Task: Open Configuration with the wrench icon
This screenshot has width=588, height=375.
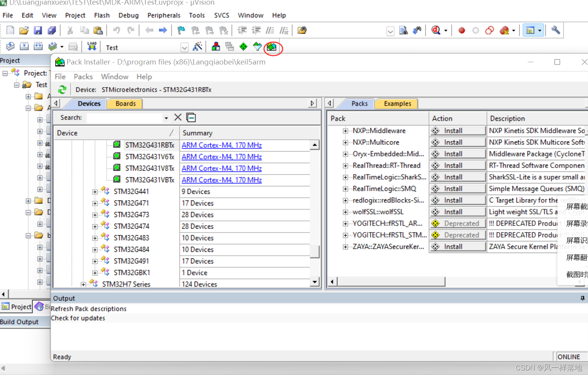Action: coord(556,30)
